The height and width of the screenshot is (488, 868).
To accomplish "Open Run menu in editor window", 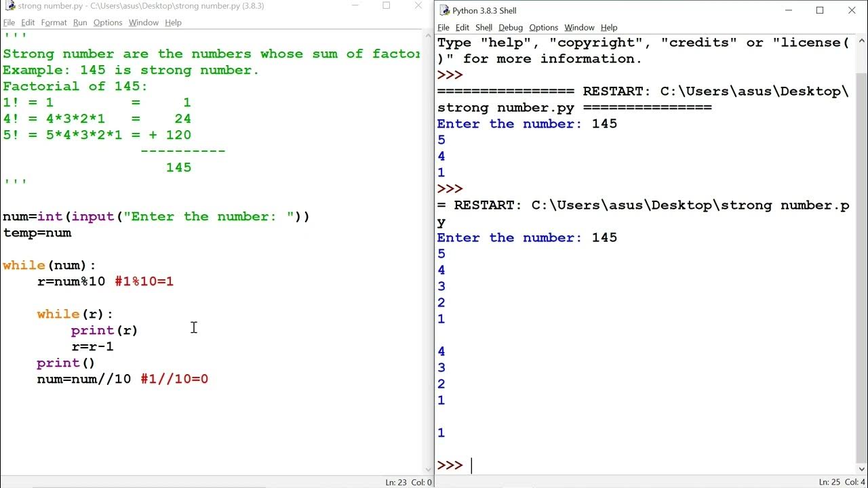I will point(80,22).
